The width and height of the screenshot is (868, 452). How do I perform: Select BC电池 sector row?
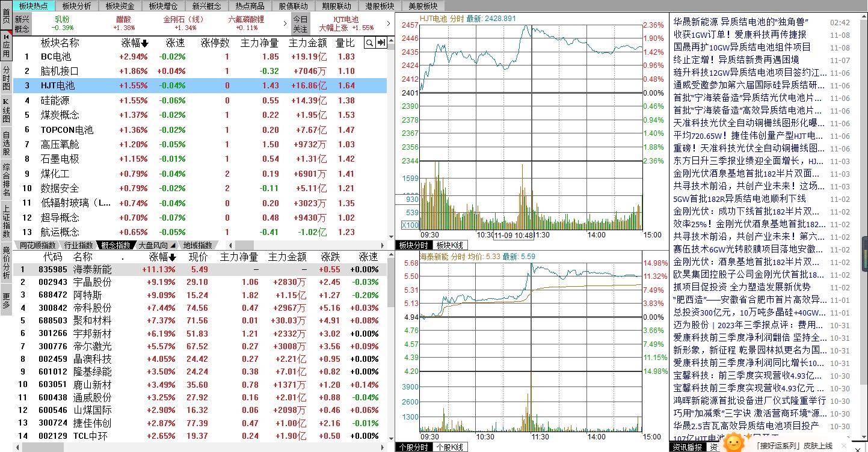click(x=200, y=56)
